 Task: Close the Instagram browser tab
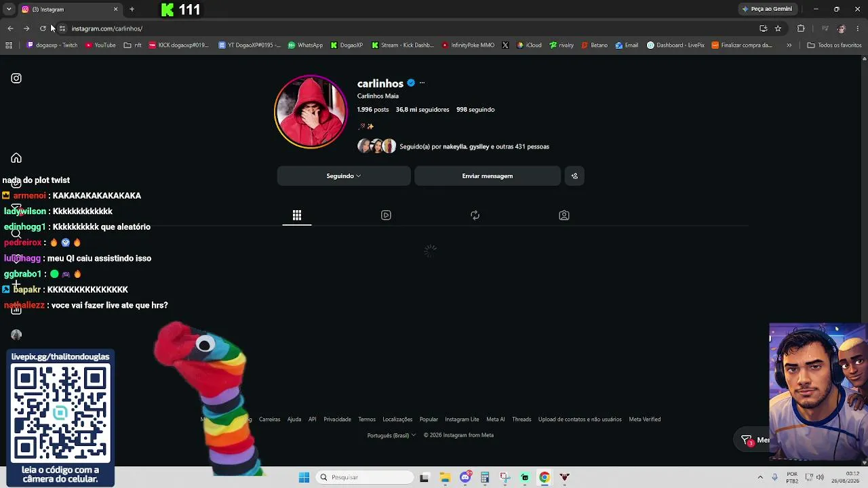click(x=115, y=9)
